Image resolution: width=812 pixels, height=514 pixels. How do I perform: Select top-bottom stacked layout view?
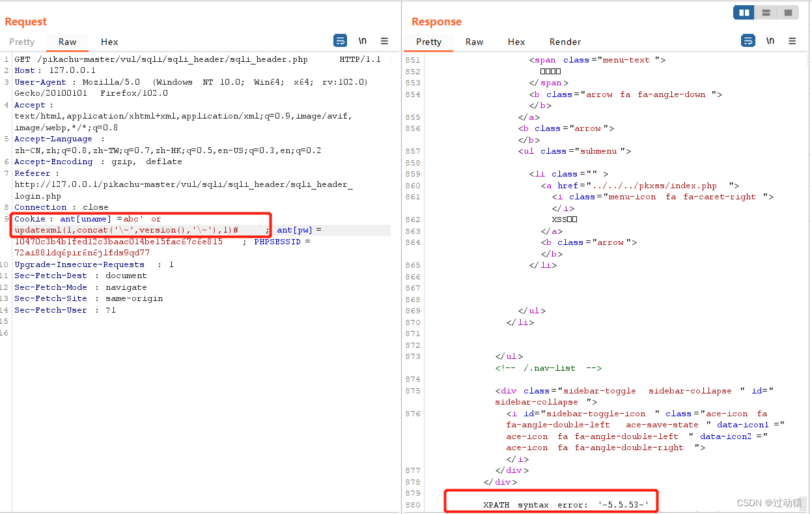766,12
